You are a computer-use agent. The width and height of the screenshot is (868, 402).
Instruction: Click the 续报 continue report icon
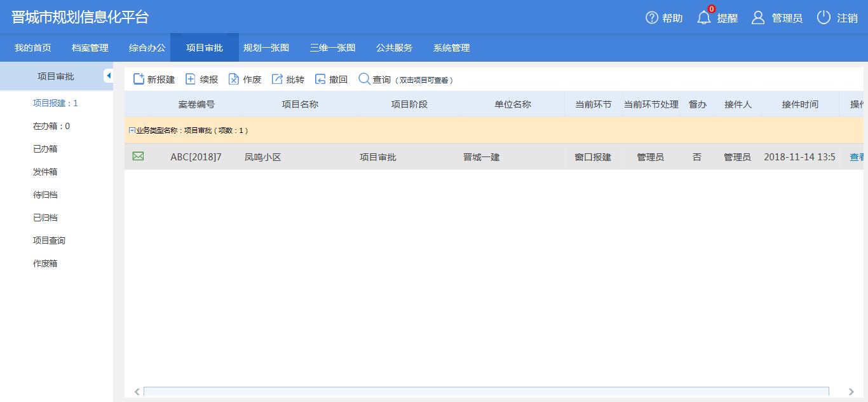pyautogui.click(x=190, y=79)
